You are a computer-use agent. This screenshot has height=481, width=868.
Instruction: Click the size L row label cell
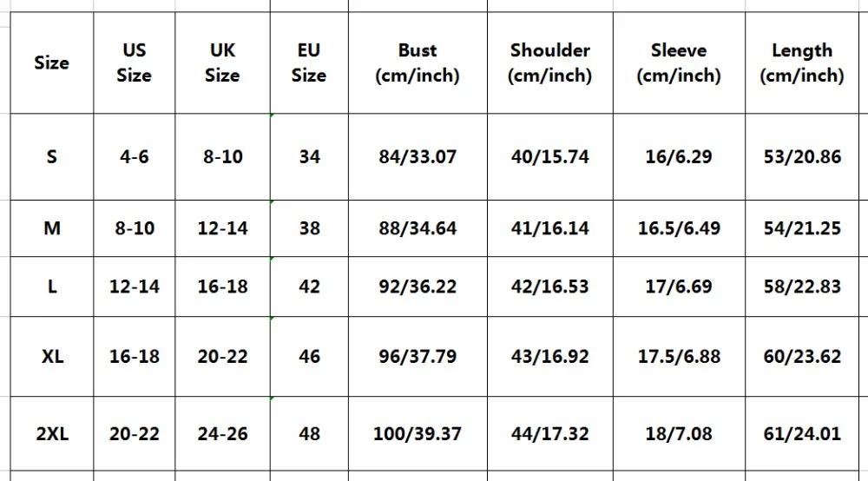[52, 287]
